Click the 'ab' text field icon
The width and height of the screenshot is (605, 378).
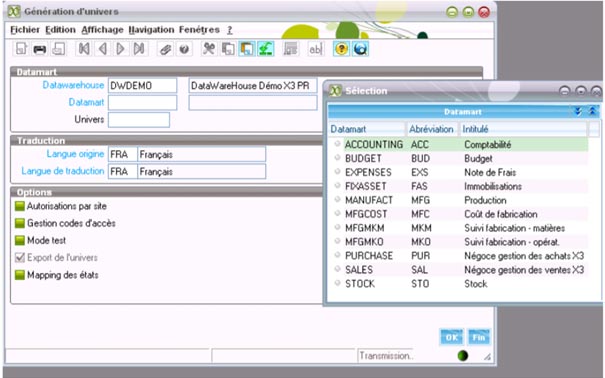coord(315,49)
